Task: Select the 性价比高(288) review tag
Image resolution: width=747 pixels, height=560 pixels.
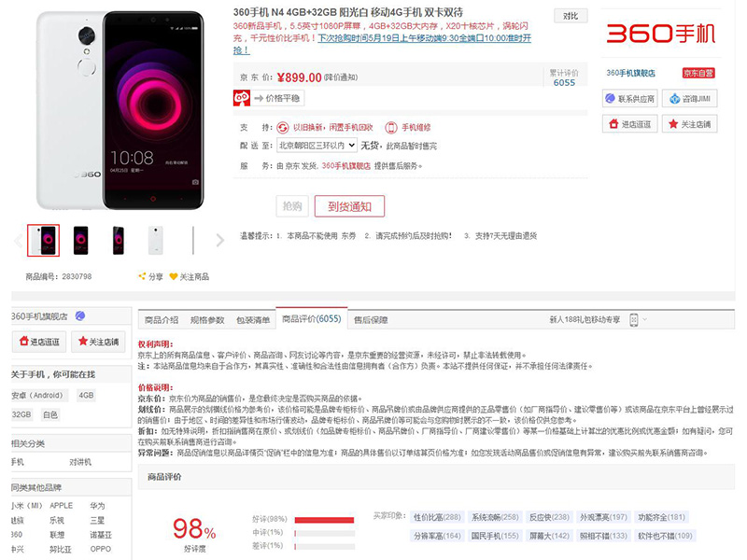Action: pyautogui.click(x=437, y=517)
